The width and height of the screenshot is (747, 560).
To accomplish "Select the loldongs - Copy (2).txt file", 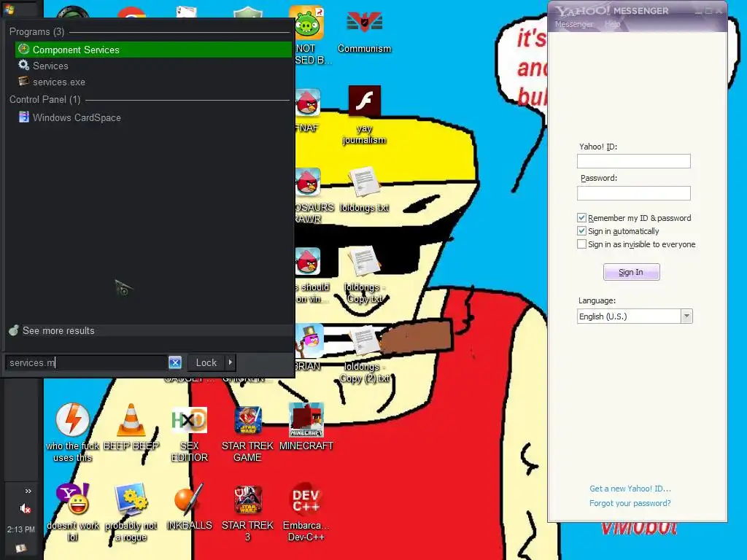I will tap(365, 355).
